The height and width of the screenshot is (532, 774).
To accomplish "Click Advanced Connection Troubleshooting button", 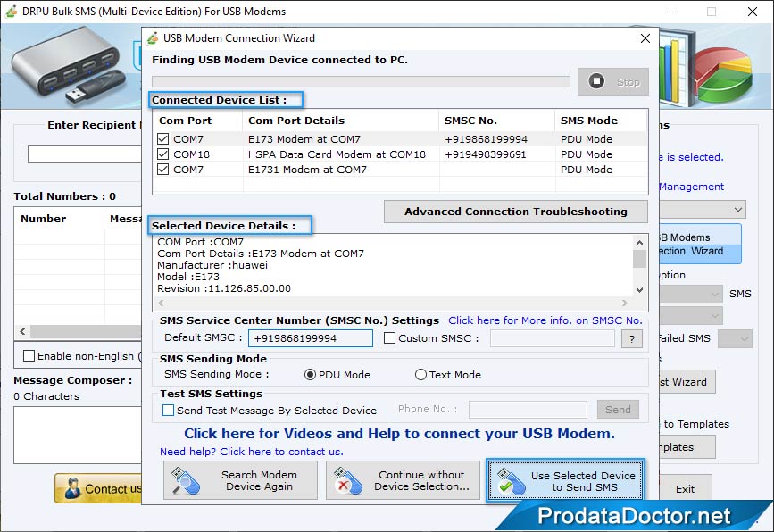I will pyautogui.click(x=516, y=212).
